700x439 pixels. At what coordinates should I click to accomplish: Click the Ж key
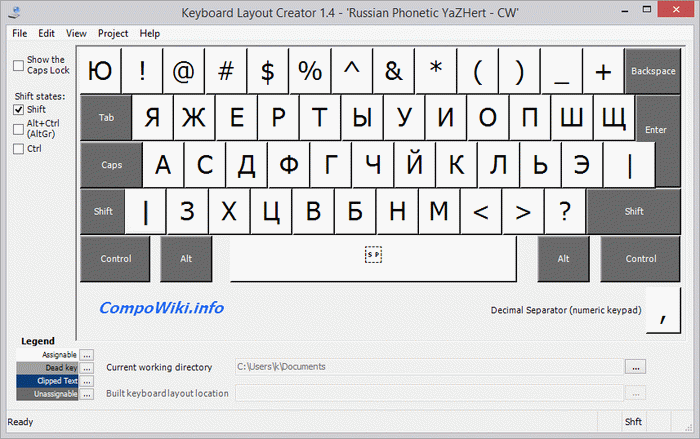pyautogui.click(x=195, y=118)
